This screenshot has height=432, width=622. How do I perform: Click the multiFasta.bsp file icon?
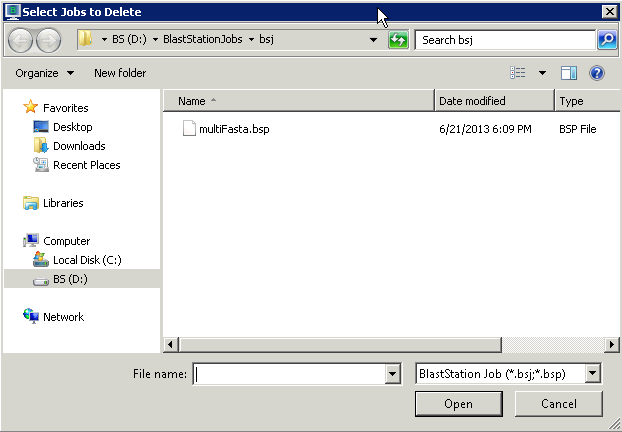[189, 129]
